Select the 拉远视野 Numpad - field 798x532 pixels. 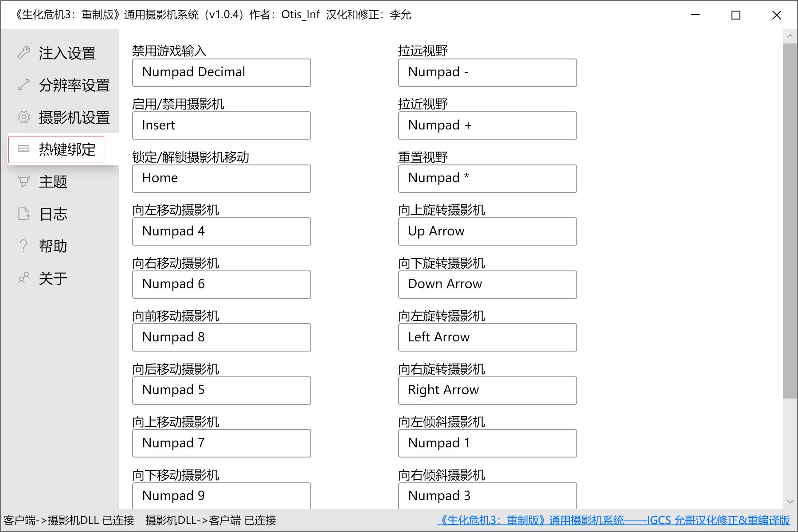487,72
